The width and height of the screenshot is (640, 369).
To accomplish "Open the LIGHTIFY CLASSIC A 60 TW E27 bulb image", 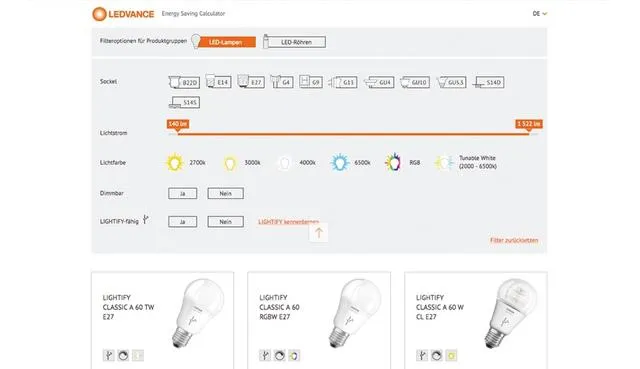I will pos(198,313).
